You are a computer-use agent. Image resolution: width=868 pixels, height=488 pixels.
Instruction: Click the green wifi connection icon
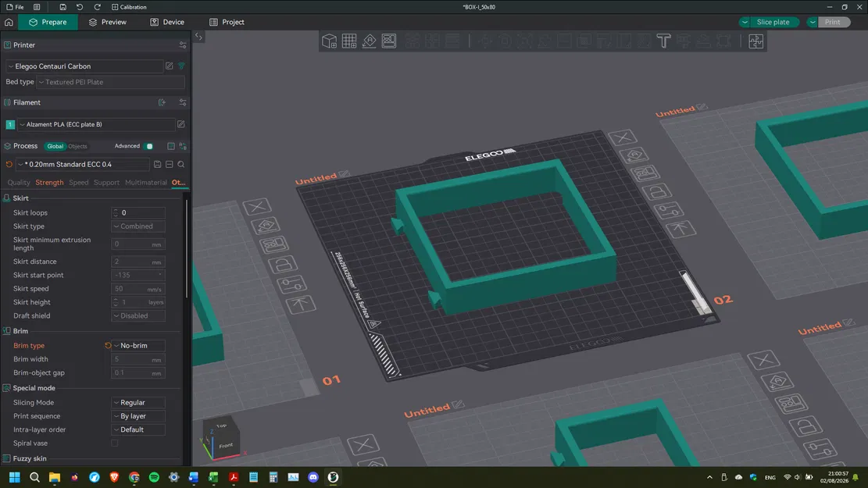[x=181, y=66]
